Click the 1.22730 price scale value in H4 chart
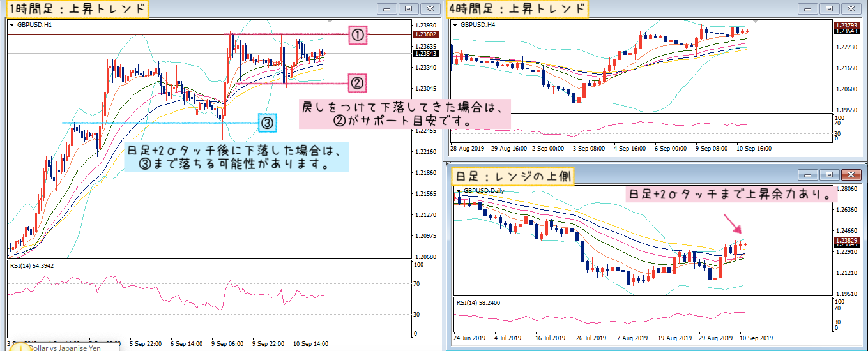The height and width of the screenshot is (351, 868). (846, 47)
